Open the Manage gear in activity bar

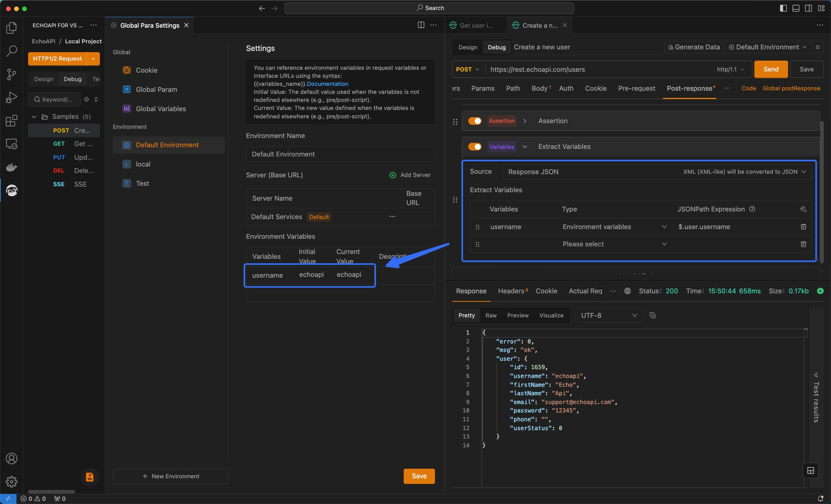tap(12, 482)
